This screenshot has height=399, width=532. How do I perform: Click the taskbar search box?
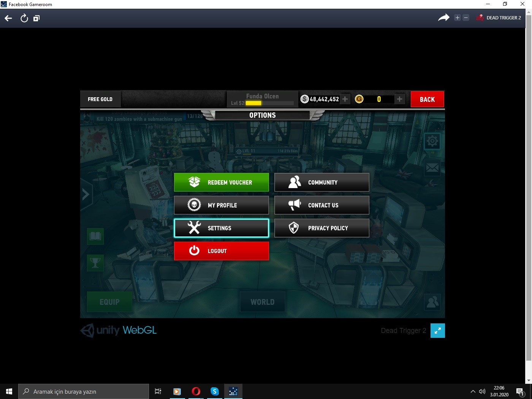[x=84, y=391]
